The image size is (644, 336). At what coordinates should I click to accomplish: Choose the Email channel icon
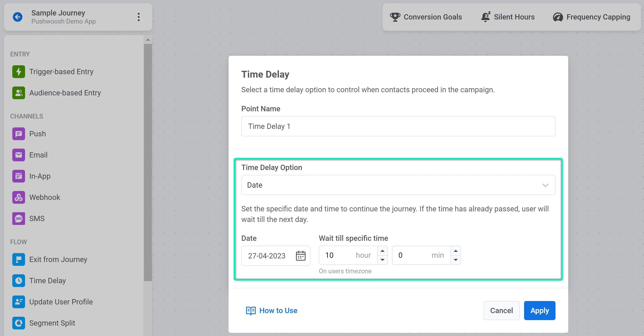18,155
